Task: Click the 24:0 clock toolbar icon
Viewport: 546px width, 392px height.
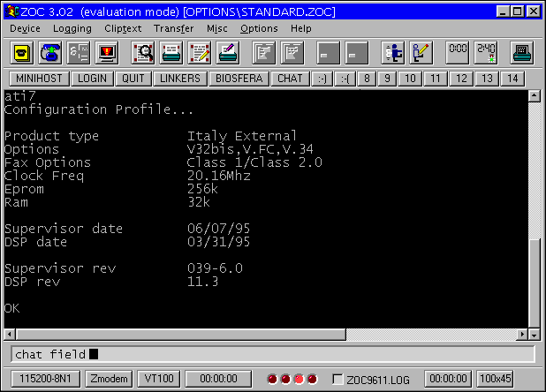Action: pyautogui.click(x=486, y=52)
